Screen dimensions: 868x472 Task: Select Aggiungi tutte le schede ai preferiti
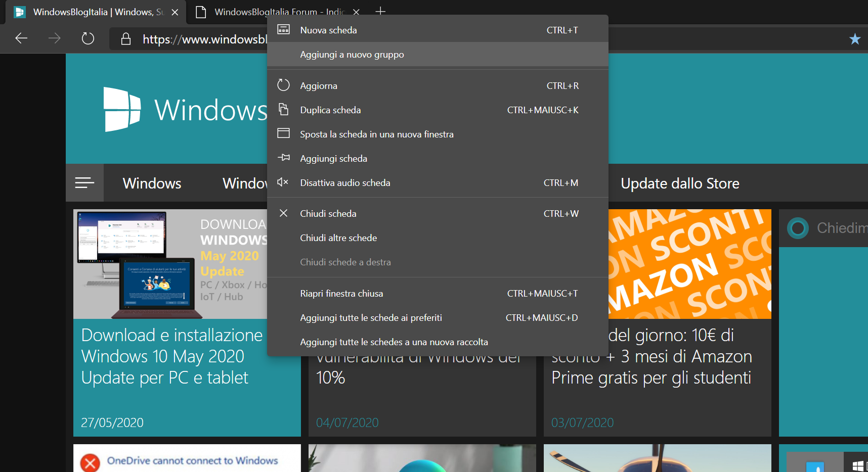438,317
